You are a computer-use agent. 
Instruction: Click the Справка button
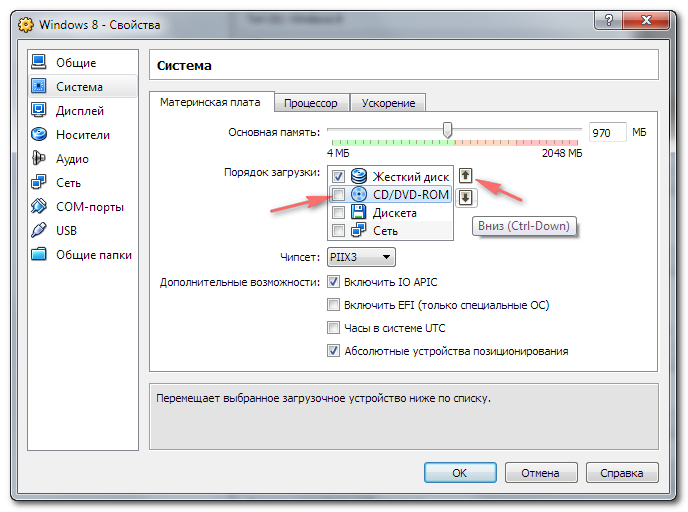click(x=622, y=473)
